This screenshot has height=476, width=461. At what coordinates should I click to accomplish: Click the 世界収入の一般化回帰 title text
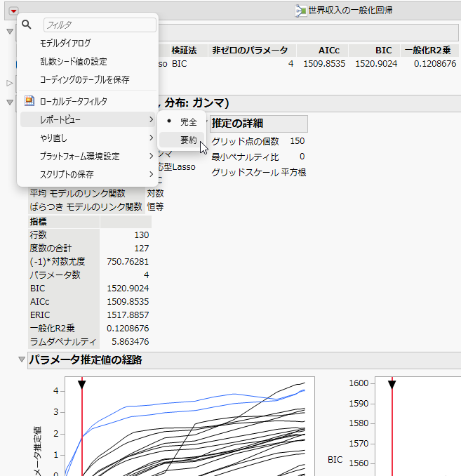pyautogui.click(x=350, y=11)
